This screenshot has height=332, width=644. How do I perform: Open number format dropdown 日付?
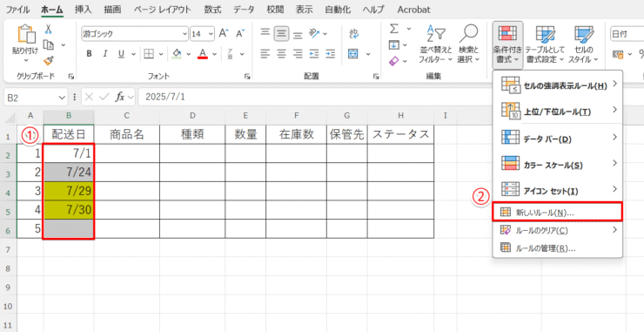tap(627, 34)
